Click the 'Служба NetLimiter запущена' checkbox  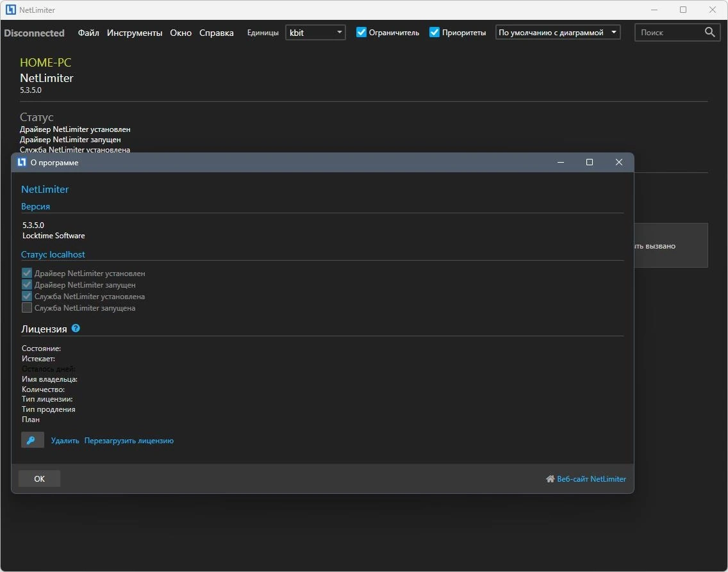27,307
